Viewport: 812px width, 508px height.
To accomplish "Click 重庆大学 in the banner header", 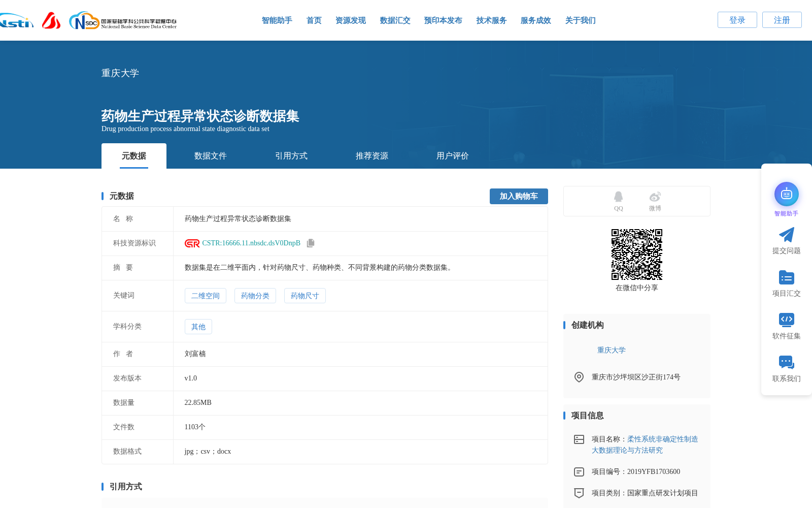I will point(120,73).
